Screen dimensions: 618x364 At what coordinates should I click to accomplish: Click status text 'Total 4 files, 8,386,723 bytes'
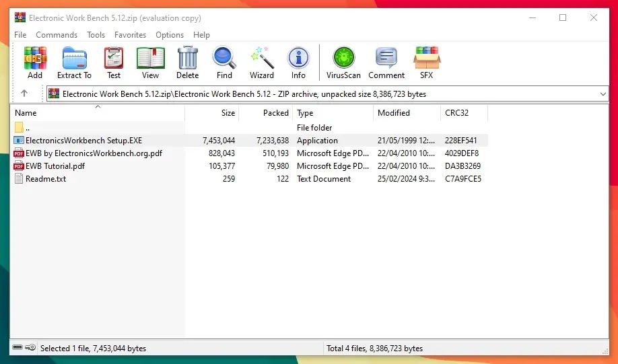tap(374, 349)
